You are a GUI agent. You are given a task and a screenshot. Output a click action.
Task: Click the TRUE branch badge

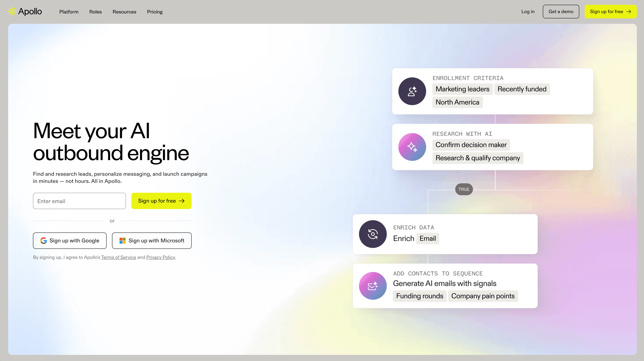point(464,189)
